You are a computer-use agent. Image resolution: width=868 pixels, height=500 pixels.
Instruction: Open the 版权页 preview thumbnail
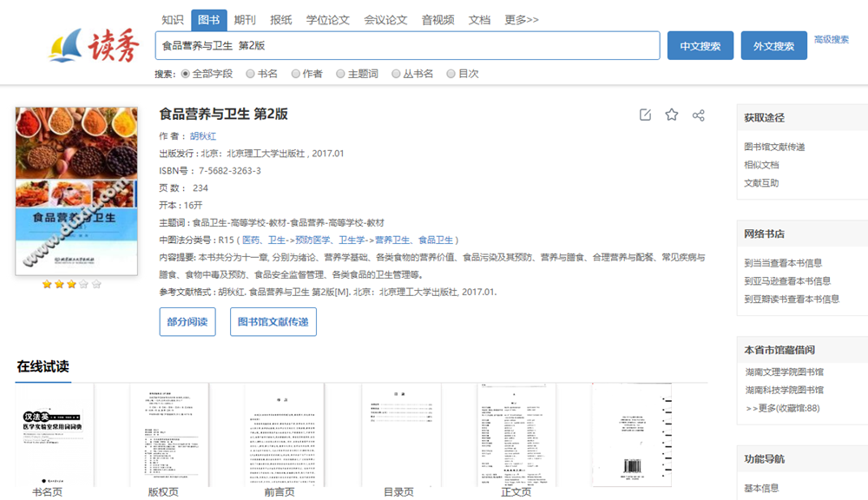point(169,435)
